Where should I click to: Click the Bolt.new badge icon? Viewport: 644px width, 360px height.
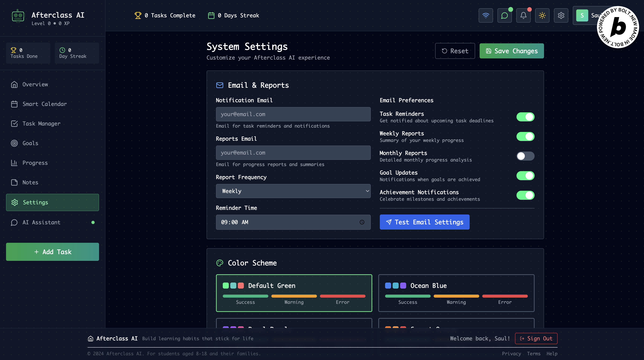[618, 27]
